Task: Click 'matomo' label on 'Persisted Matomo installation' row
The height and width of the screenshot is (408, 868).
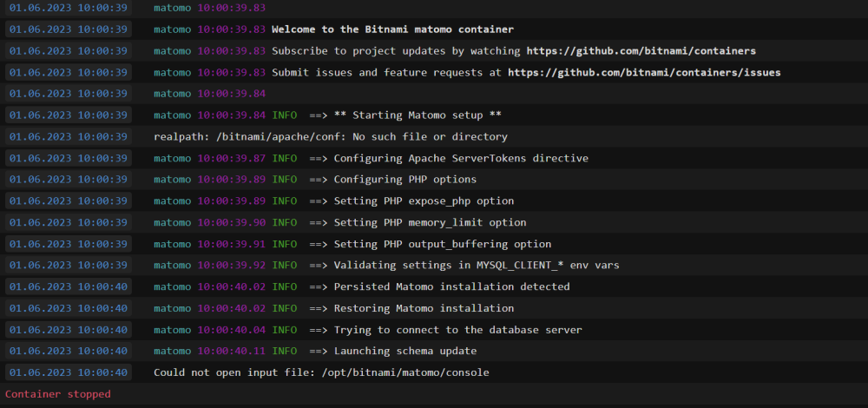Action: pyautogui.click(x=172, y=286)
